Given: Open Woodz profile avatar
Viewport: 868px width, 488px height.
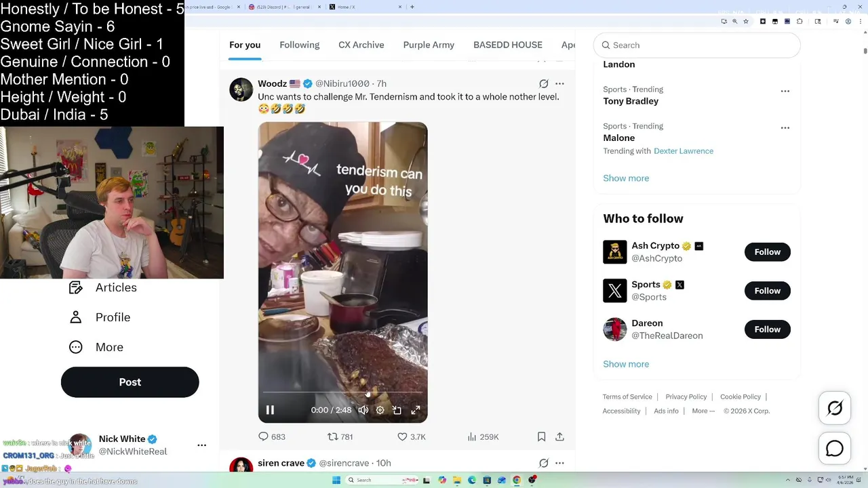Looking at the screenshot, I should 241,89.
